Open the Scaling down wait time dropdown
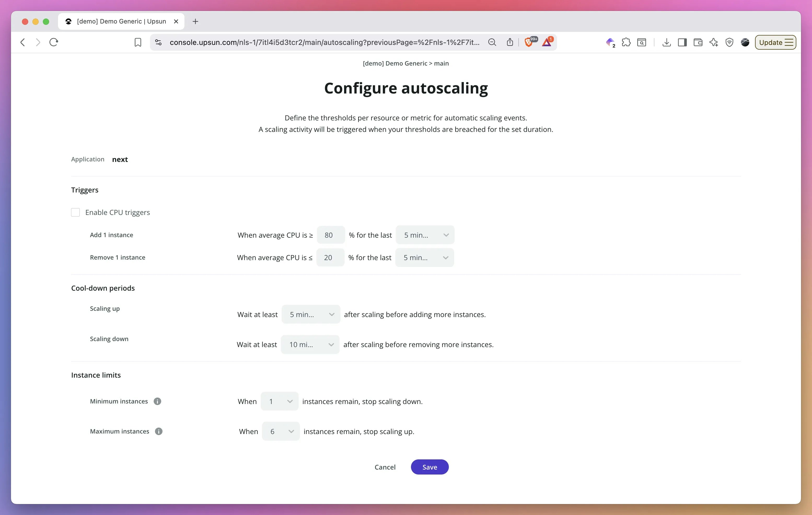812x515 pixels. 310,344
